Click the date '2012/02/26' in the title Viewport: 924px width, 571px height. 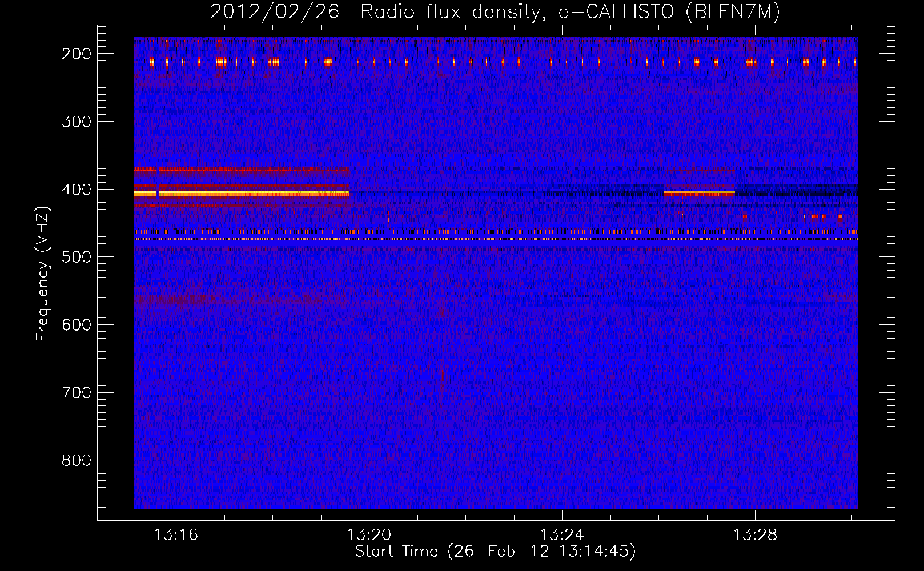pyautogui.click(x=275, y=12)
